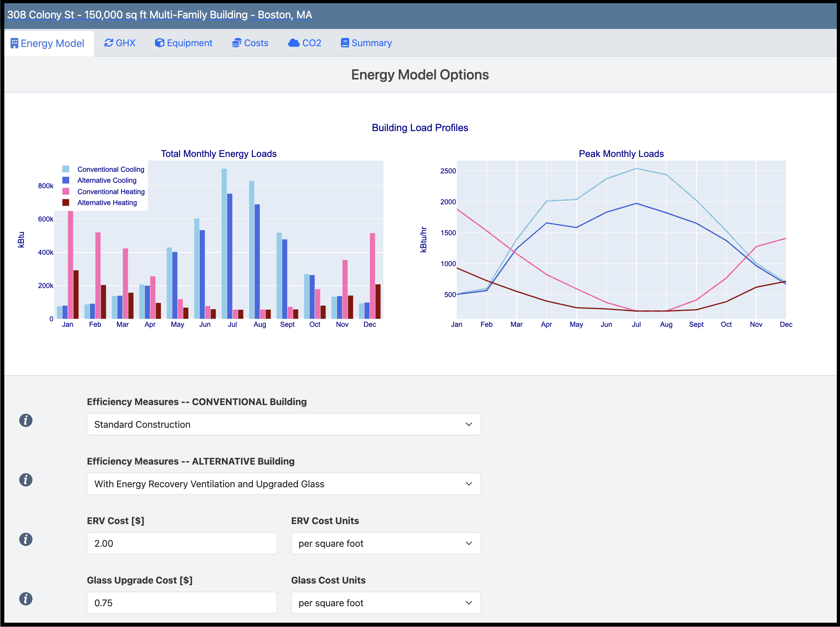840x627 pixels.
Task: Click the refresh arrows icon for GHX
Action: pyautogui.click(x=108, y=43)
